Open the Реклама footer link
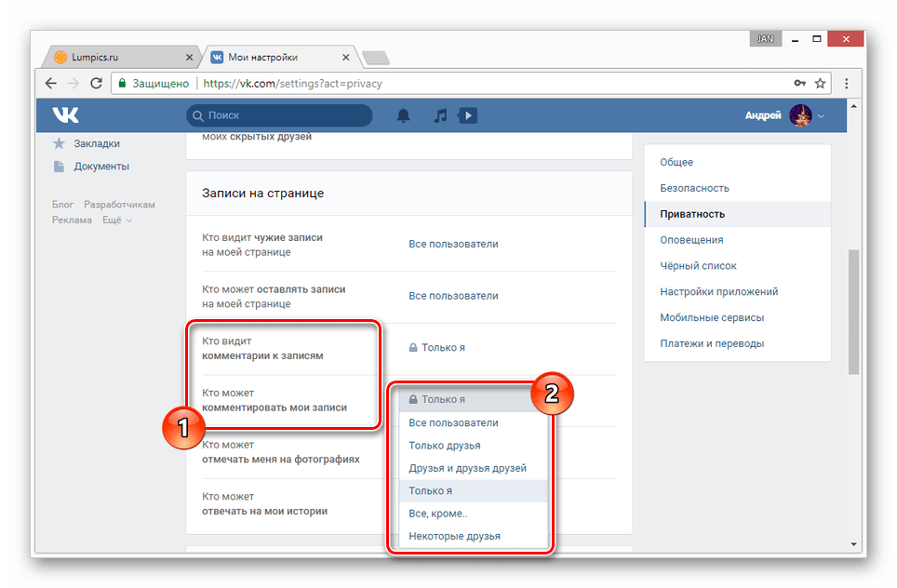The height and width of the screenshot is (588, 897). click(72, 220)
